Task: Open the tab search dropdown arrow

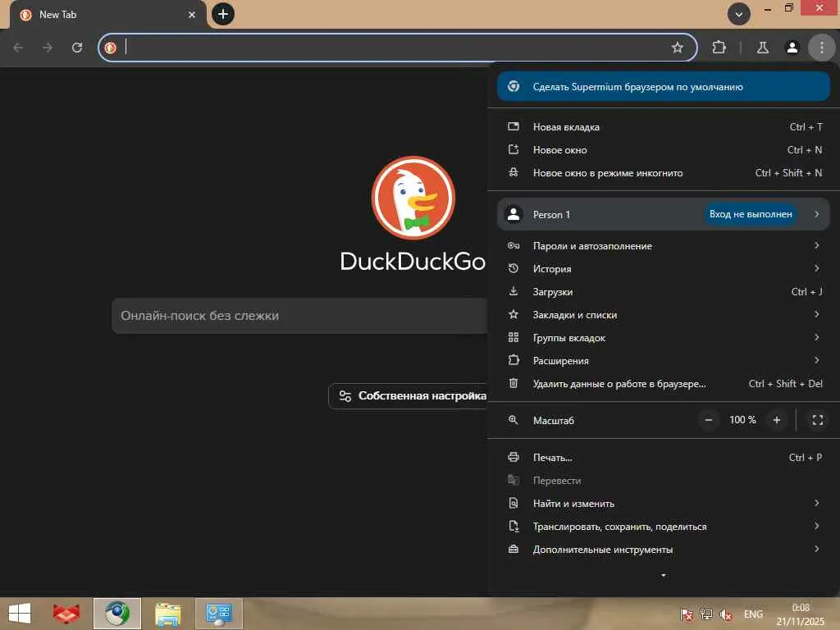Action: click(739, 15)
